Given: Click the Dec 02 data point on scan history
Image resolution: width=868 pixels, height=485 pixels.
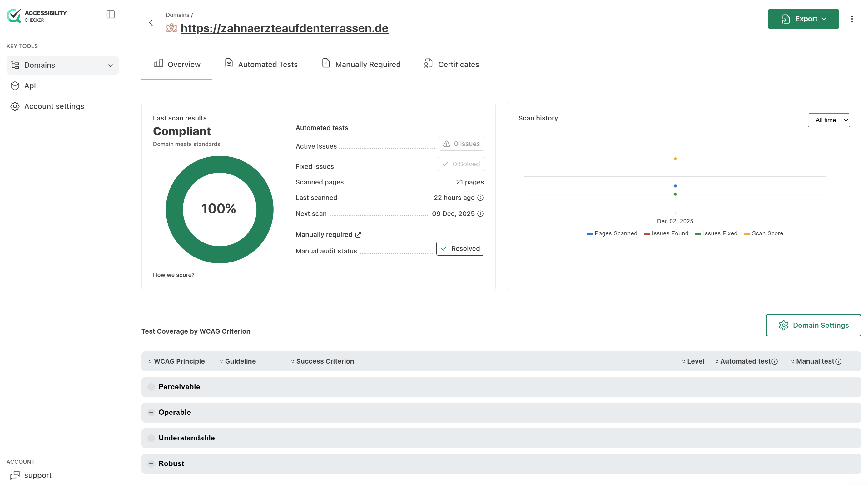Looking at the screenshot, I should (675, 186).
